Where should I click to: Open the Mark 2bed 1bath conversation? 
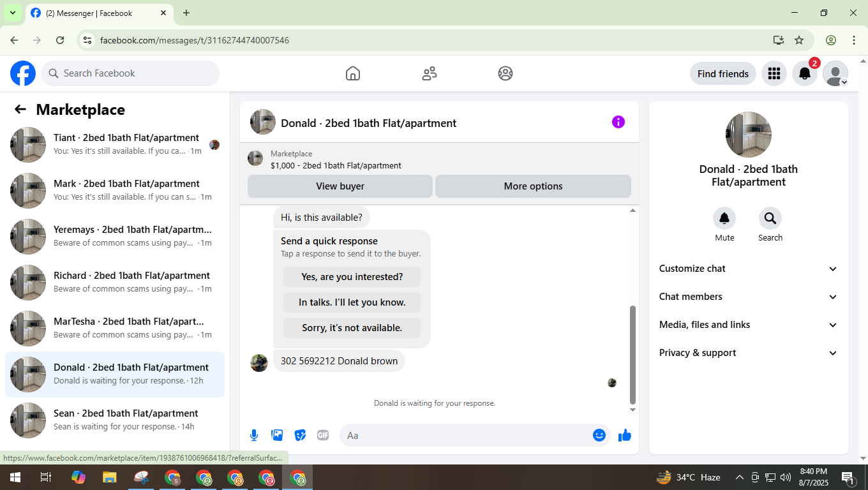pyautogui.click(x=115, y=191)
